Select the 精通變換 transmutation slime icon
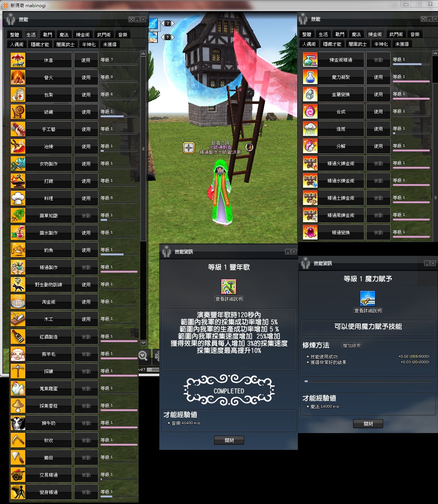 (x=310, y=232)
